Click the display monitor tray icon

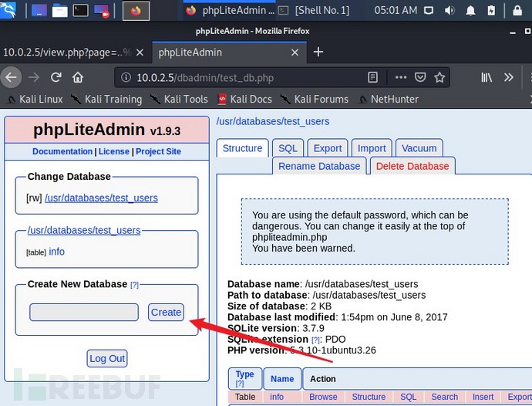(x=429, y=11)
